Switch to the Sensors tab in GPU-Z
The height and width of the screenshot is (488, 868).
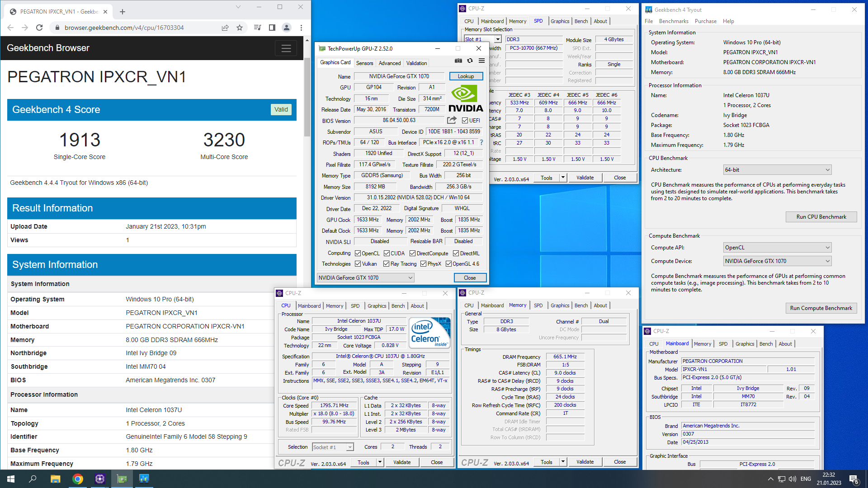364,63
